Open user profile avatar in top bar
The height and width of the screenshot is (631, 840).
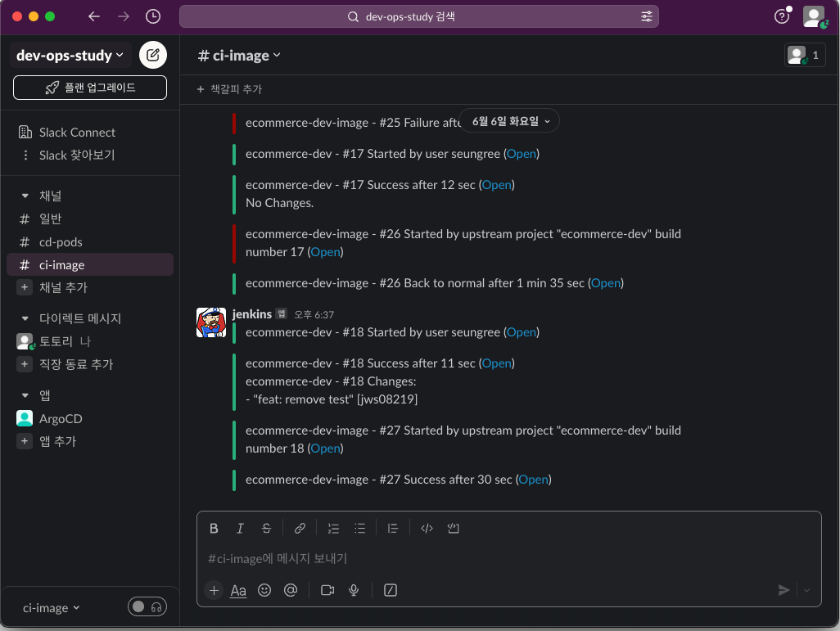tap(814, 16)
